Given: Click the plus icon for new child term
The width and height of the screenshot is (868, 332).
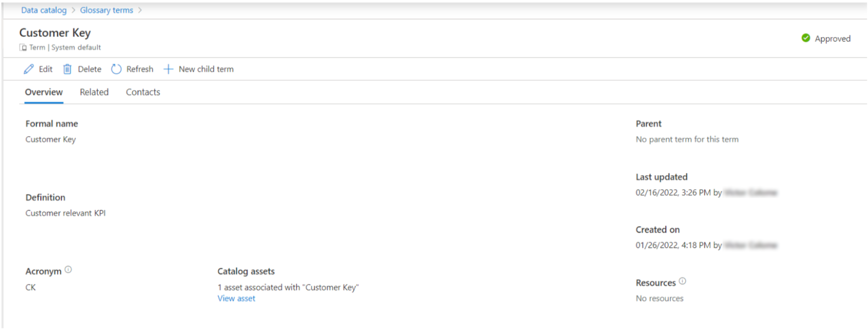Looking at the screenshot, I should [168, 69].
